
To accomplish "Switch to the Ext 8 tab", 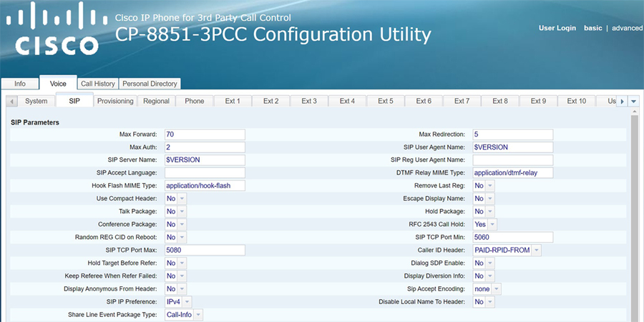I will [x=500, y=101].
